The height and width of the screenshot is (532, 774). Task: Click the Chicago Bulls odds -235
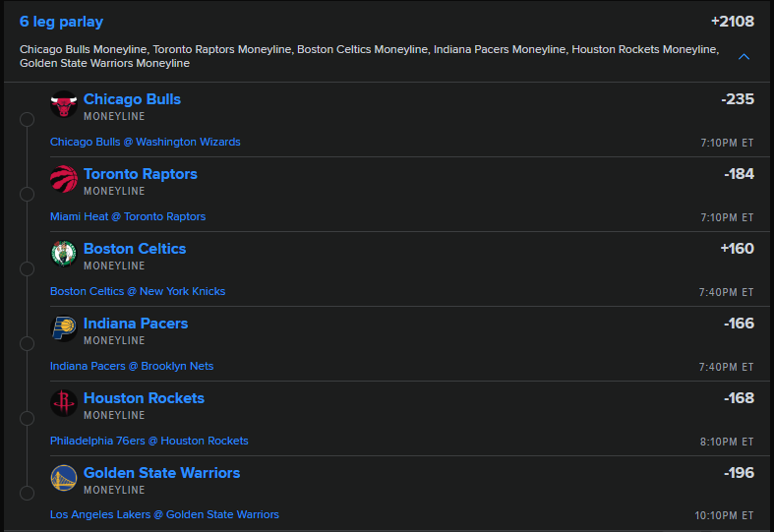coord(738,99)
